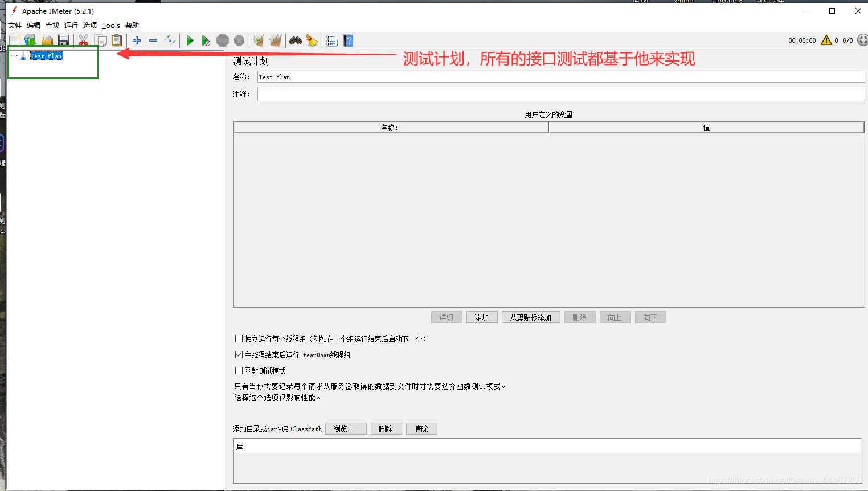Click the 值 column header in variables table
The image size is (868, 491).
706,128
